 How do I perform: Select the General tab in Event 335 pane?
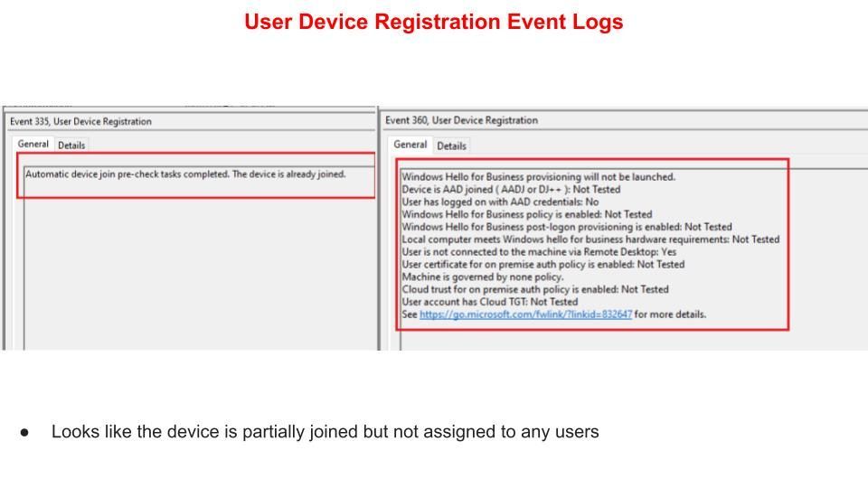click(x=33, y=145)
